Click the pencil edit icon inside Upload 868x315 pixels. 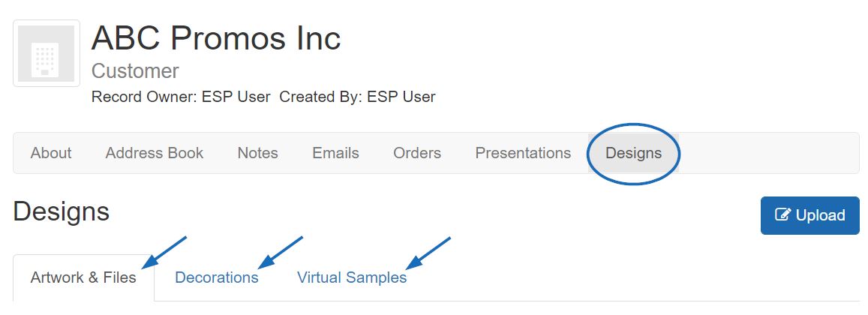point(782,214)
